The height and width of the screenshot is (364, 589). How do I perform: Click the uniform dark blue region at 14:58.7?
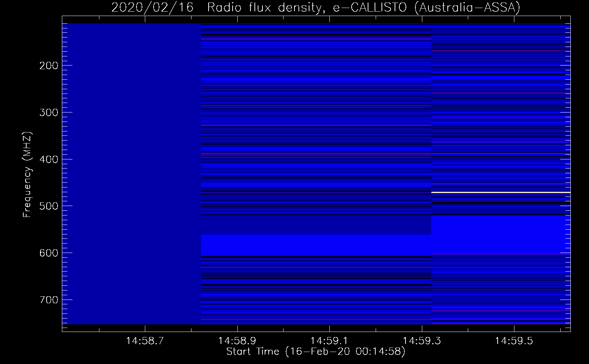click(x=131, y=174)
